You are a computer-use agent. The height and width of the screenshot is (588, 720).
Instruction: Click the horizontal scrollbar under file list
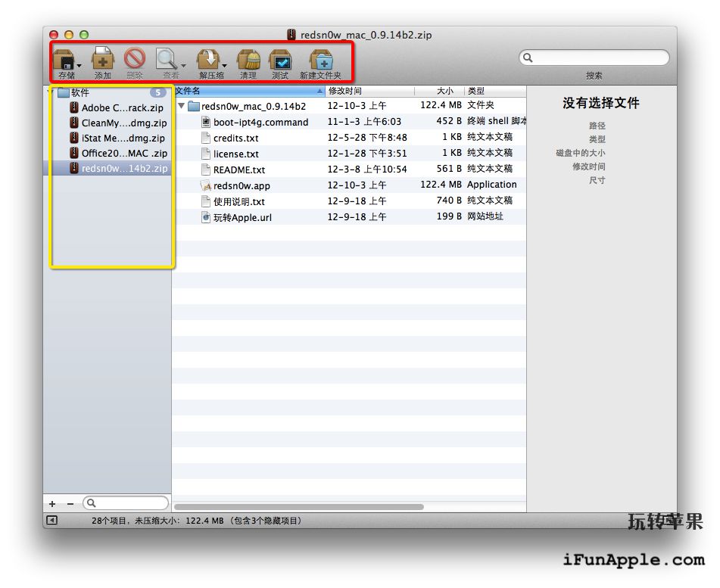[299, 507]
